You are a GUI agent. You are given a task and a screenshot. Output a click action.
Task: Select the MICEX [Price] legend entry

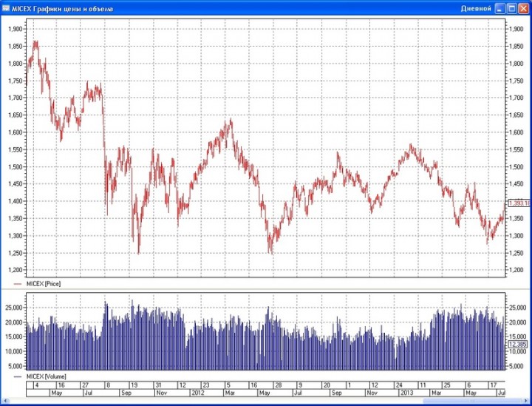pyautogui.click(x=44, y=284)
